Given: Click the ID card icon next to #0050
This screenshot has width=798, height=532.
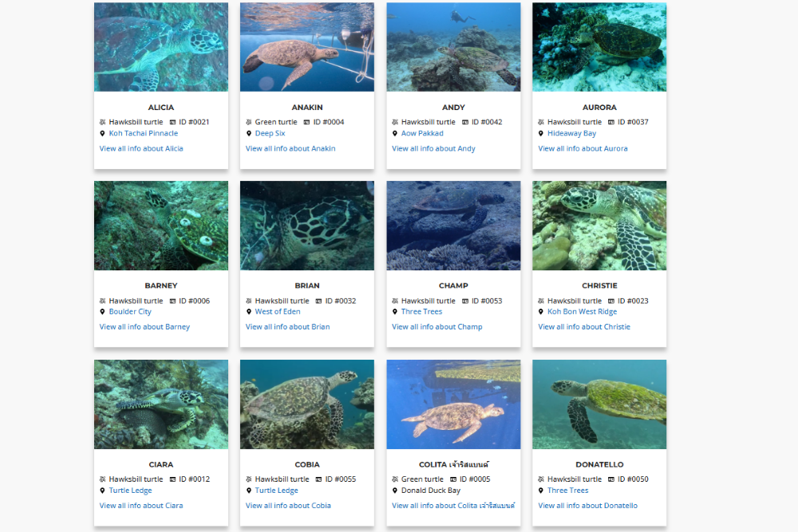Looking at the screenshot, I should (x=611, y=479).
